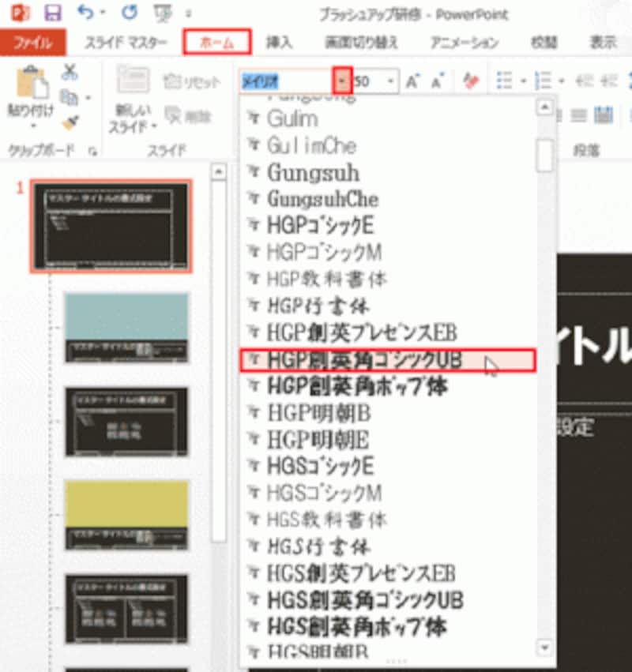Clear all formatting with eraser icon
This screenshot has height=672, width=632.
pyautogui.click(x=470, y=81)
